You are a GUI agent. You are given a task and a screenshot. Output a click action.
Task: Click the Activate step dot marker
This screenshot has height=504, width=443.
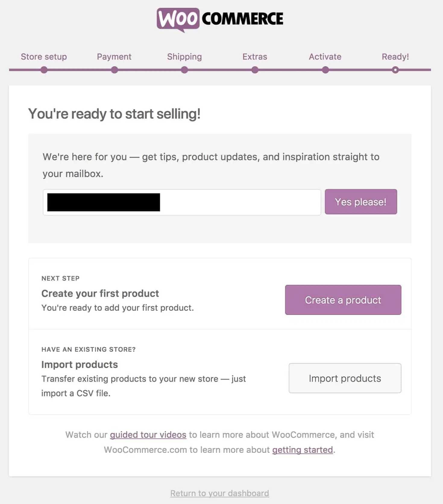tap(325, 70)
